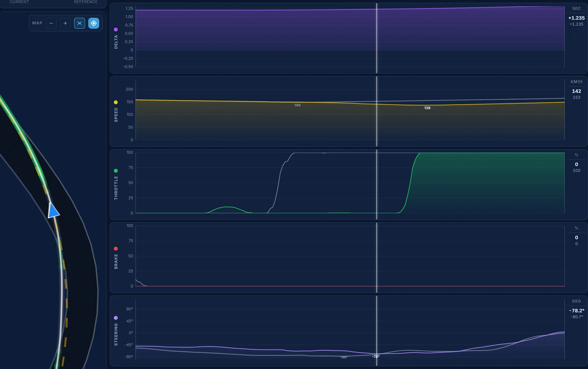Click the lavender Steering channel dot
This screenshot has width=588, height=369.
tap(116, 318)
